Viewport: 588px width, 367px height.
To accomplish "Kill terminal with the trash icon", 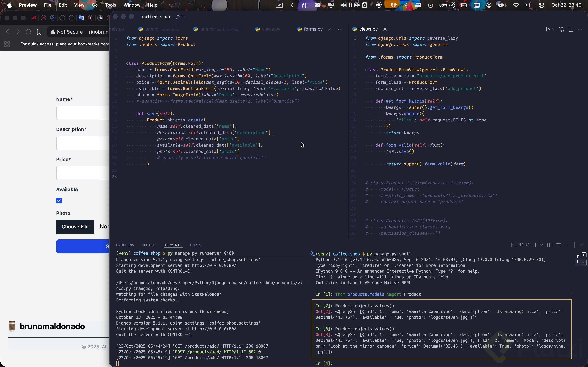I will [559, 245].
